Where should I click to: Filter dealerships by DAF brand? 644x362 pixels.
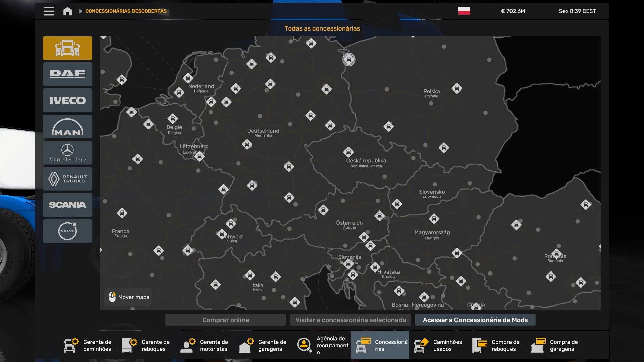tap(67, 74)
